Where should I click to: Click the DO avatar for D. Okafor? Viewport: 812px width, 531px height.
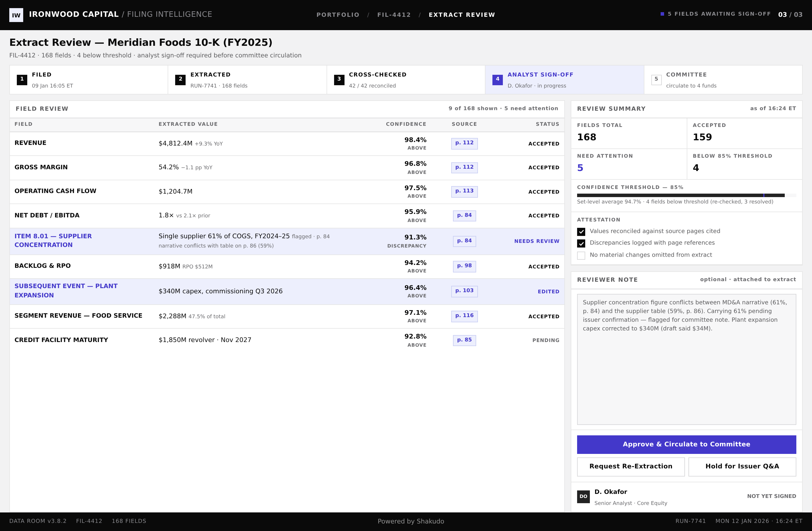(583, 497)
